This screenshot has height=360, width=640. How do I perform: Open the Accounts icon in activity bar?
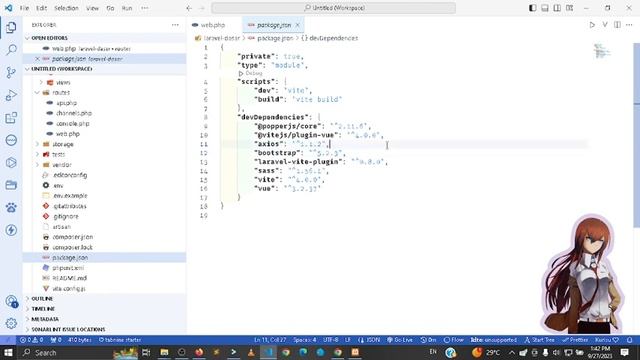pos(11,302)
